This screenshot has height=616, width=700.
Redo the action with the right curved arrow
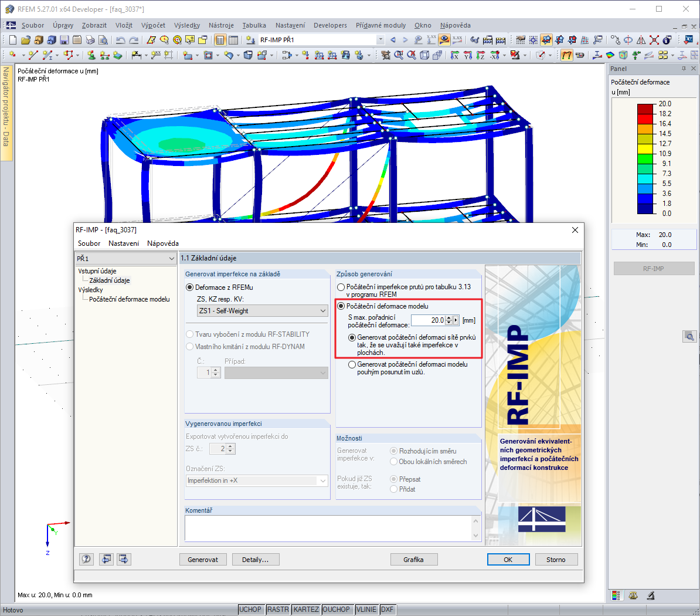[x=134, y=40]
